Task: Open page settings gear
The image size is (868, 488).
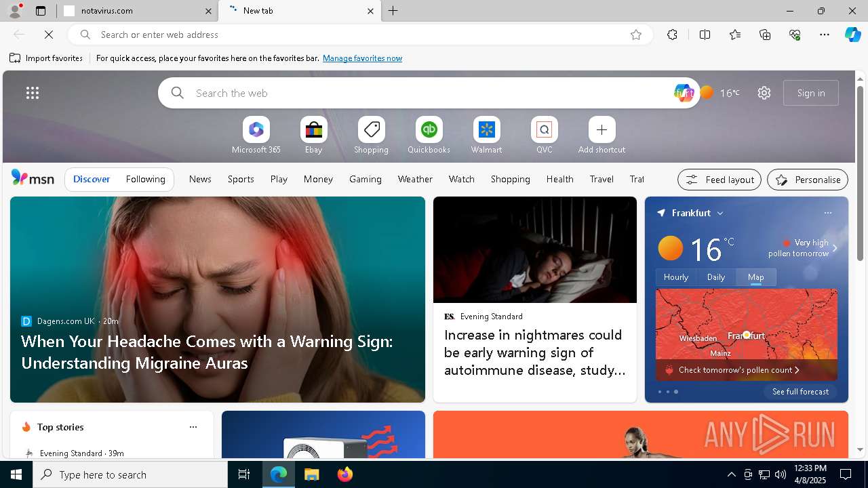Action: point(764,93)
